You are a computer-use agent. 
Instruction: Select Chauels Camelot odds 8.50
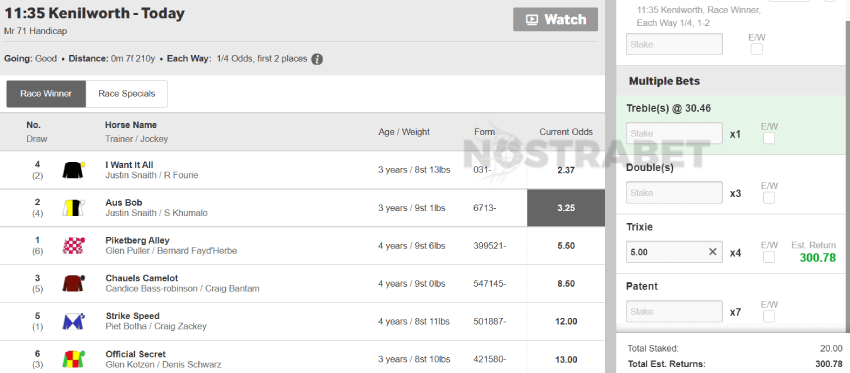(566, 284)
